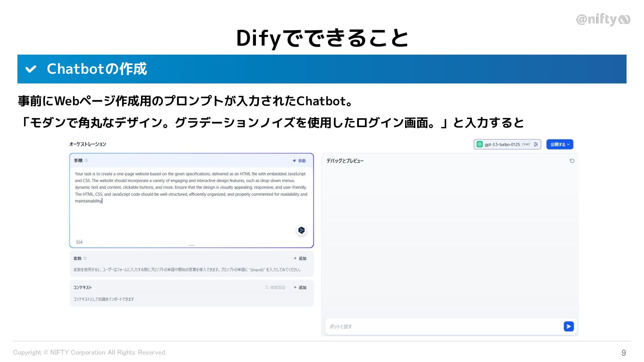Click the help icon next to 手順
644x362 pixels.
pyautogui.click(x=86, y=161)
